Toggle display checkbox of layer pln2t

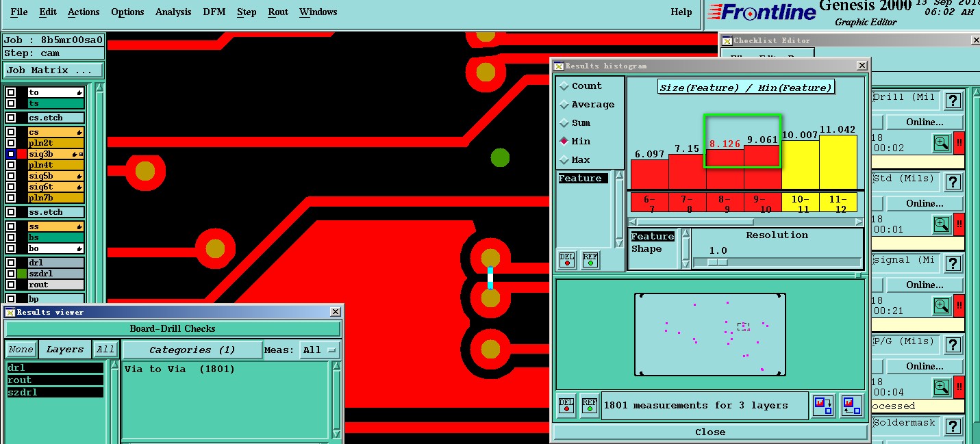11,143
